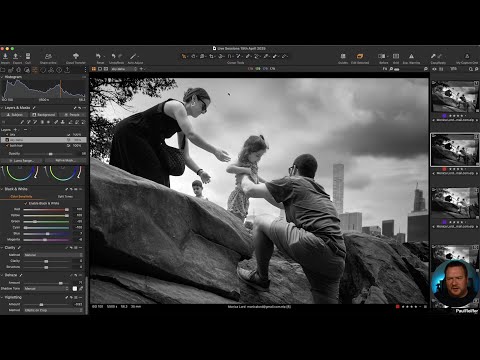Click the Background mask button

tap(44, 115)
